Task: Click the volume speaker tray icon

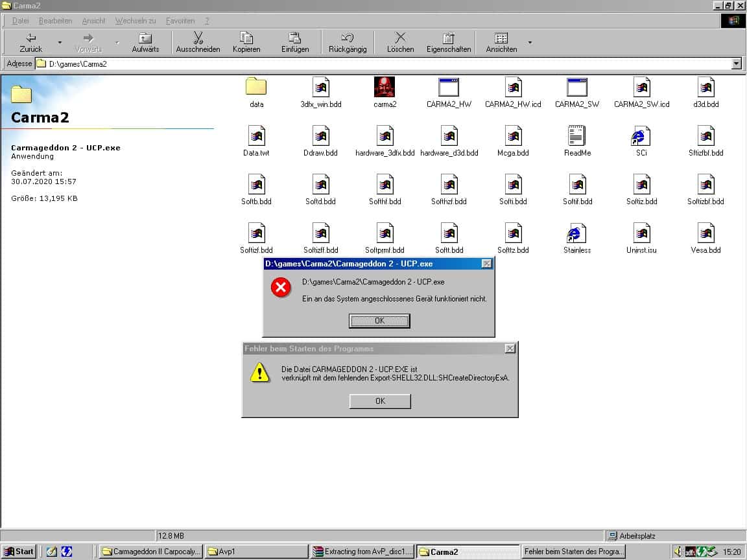Action: tap(678, 552)
